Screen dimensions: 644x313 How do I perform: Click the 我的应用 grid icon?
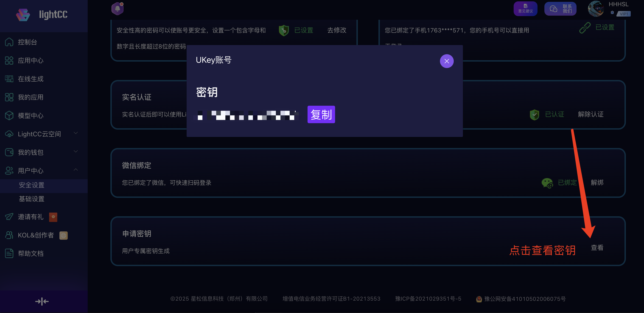pyautogui.click(x=9, y=97)
